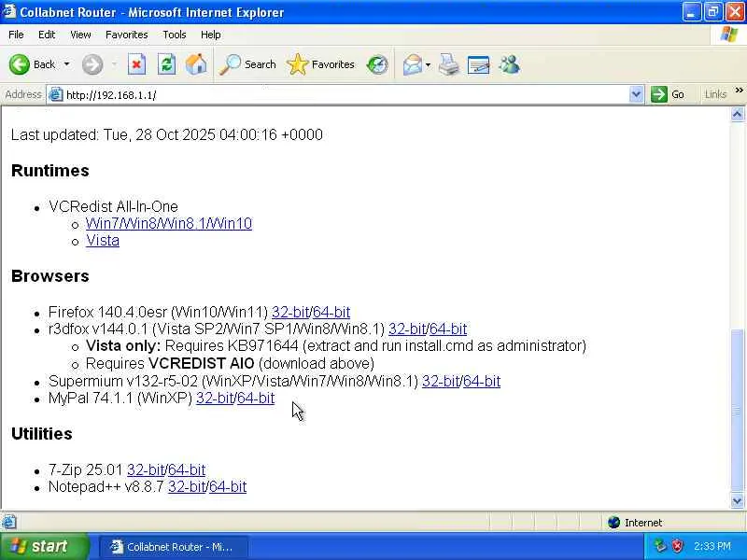Open the Edit menu
Image resolution: width=747 pixels, height=560 pixels.
pyautogui.click(x=47, y=35)
